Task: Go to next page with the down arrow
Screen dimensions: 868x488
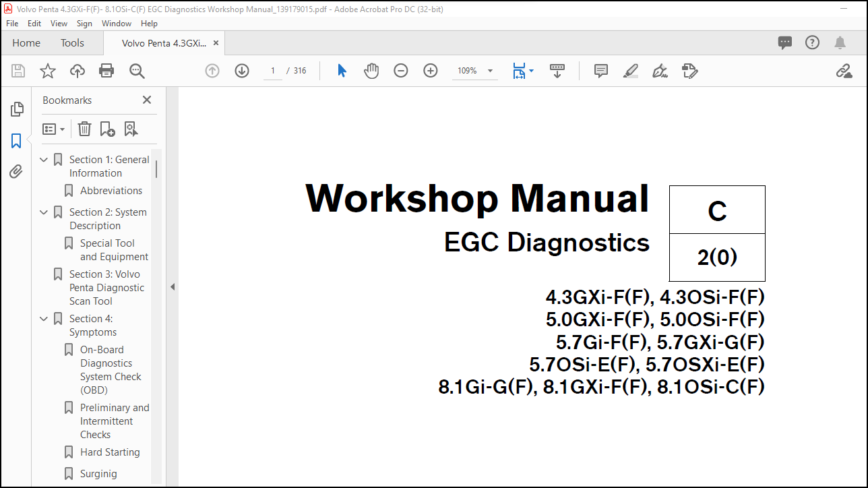Action: pos(242,71)
